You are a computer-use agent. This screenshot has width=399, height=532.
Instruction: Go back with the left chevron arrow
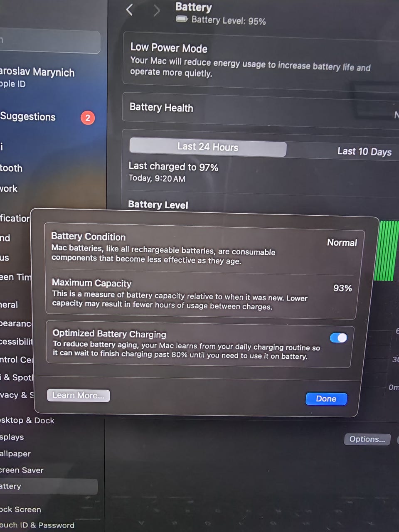coord(130,10)
